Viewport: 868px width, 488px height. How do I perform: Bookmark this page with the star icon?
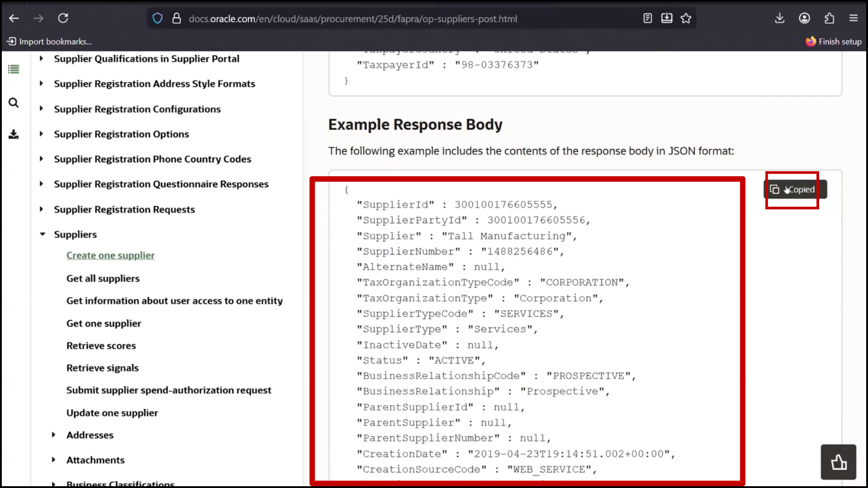point(686,19)
